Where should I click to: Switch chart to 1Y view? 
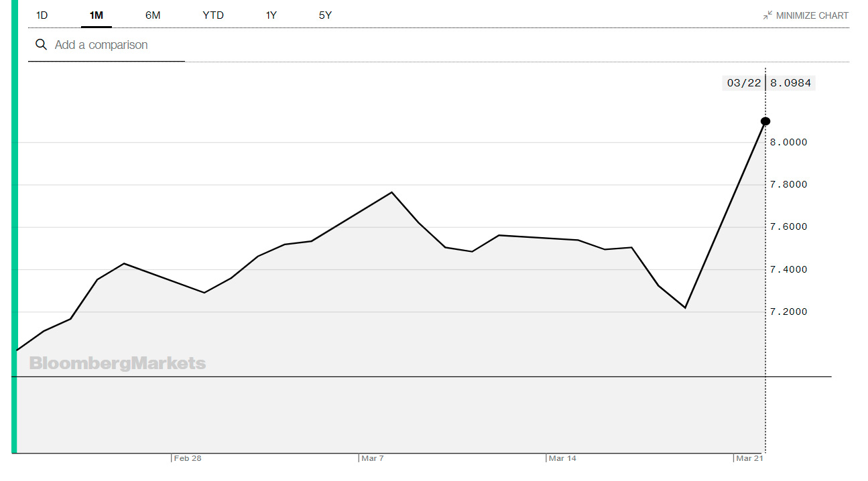[271, 15]
